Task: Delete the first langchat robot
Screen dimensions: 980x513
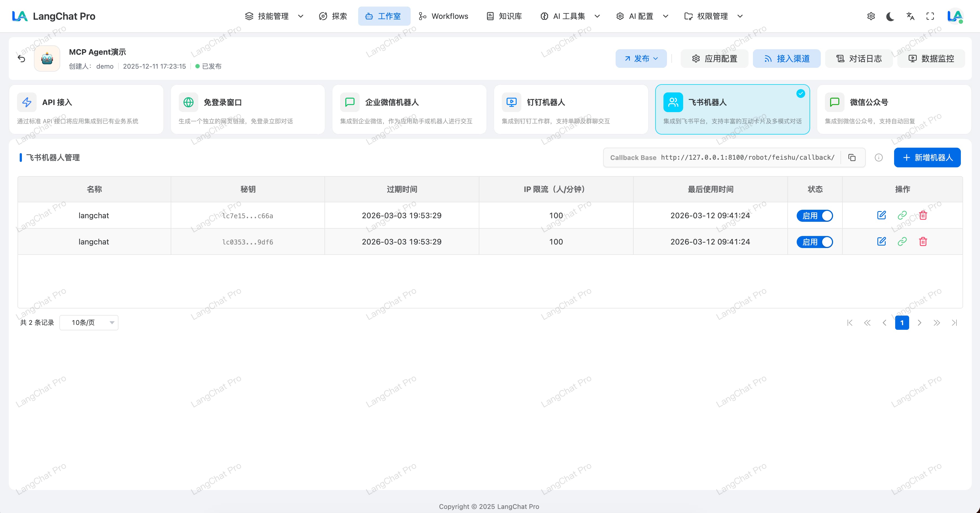Action: (923, 215)
